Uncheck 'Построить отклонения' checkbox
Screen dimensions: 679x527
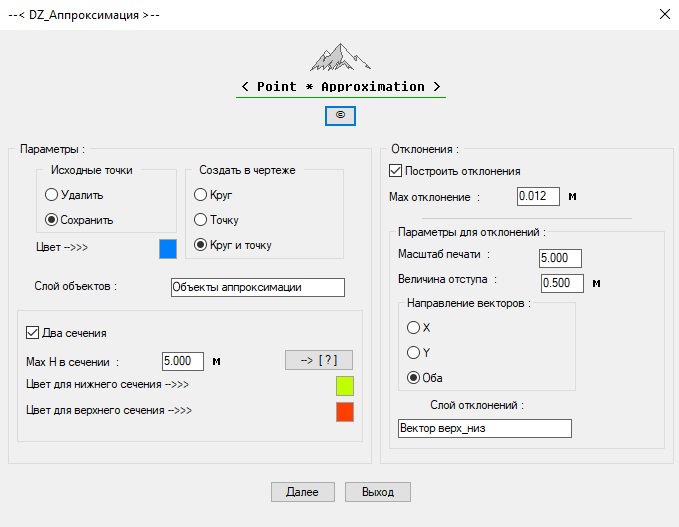click(396, 171)
